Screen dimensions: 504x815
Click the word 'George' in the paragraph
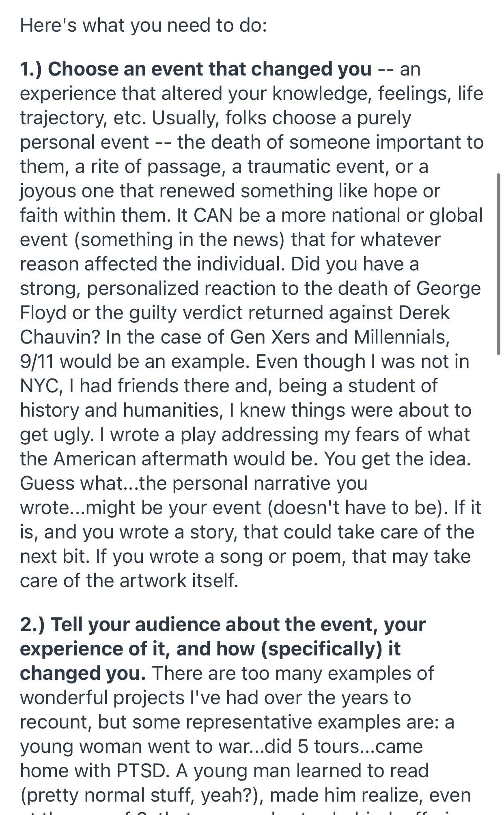(x=448, y=289)
